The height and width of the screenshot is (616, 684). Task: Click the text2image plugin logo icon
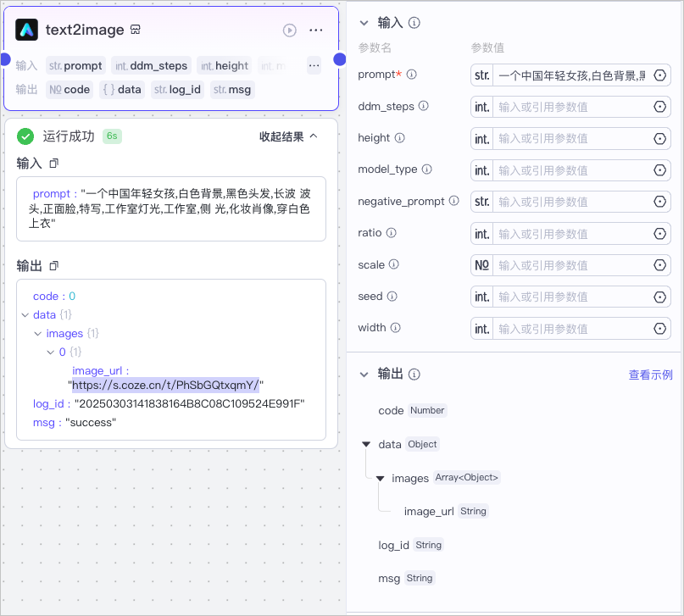click(x=26, y=30)
